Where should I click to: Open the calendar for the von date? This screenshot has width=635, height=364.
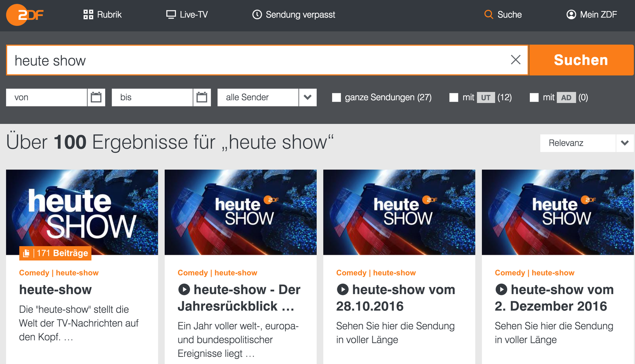tap(96, 97)
